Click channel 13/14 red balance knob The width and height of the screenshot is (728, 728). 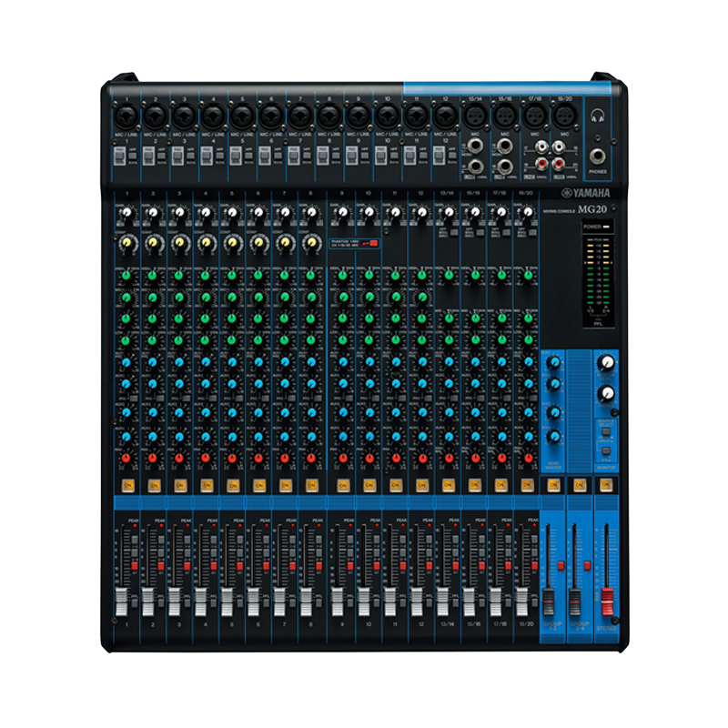(x=449, y=459)
